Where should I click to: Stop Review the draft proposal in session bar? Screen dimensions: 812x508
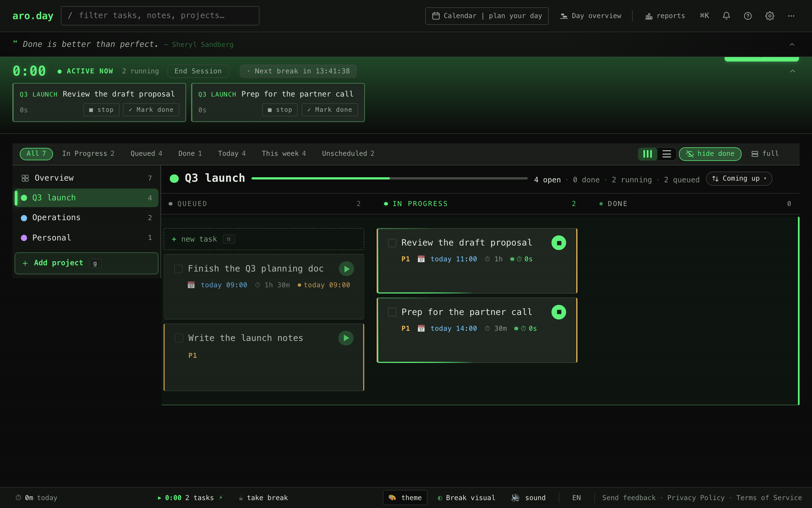click(x=101, y=110)
